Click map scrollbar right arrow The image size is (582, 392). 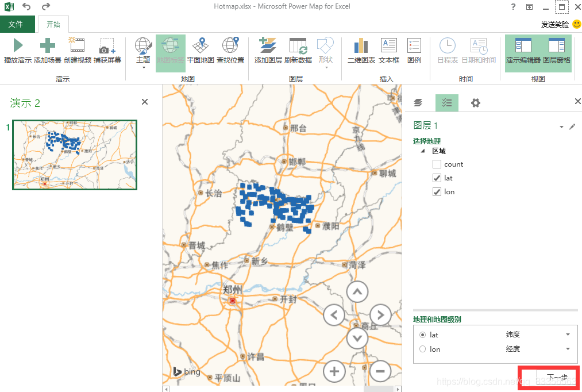[398, 389]
